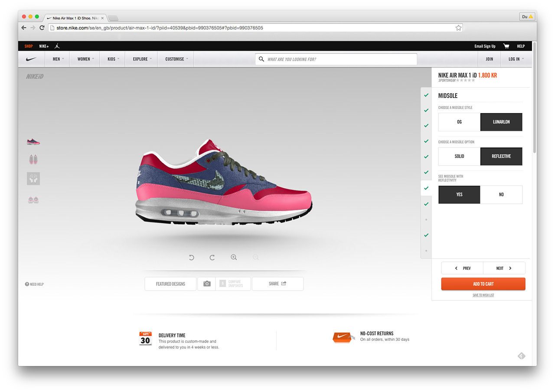The height and width of the screenshot is (392, 555).
Task: Add the shoe to cart
Action: coord(483,284)
